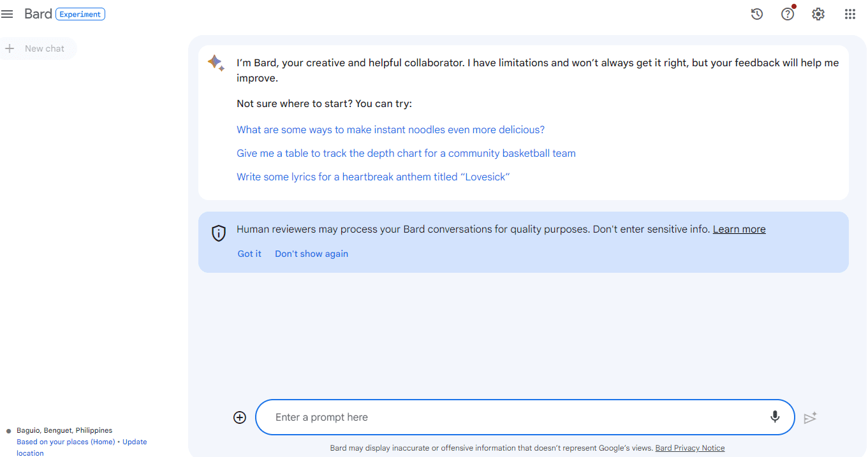The image size is (868, 457).
Task: Click Based on your places (Home)
Action: [x=66, y=442]
